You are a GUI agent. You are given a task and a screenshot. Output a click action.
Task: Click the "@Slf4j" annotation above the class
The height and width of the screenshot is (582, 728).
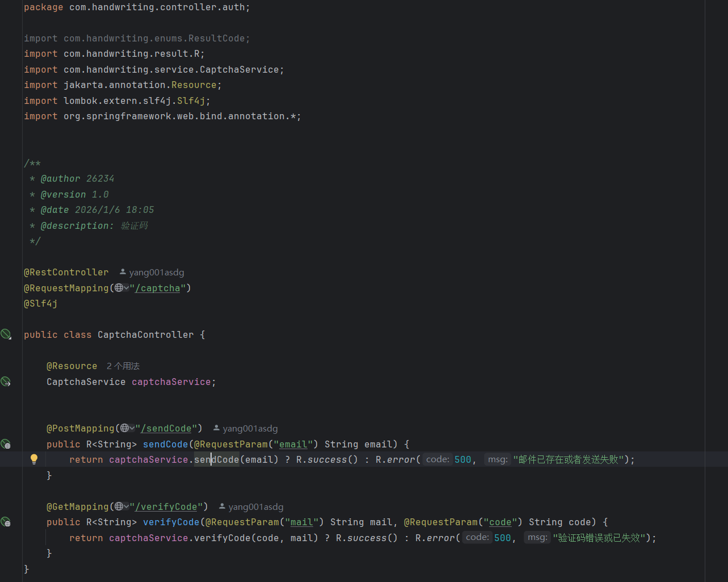point(41,303)
